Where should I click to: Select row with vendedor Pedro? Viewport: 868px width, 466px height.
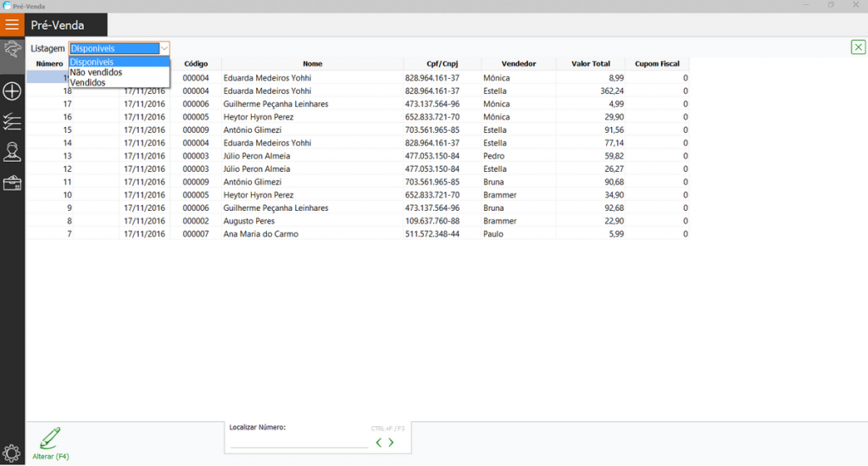(358, 156)
